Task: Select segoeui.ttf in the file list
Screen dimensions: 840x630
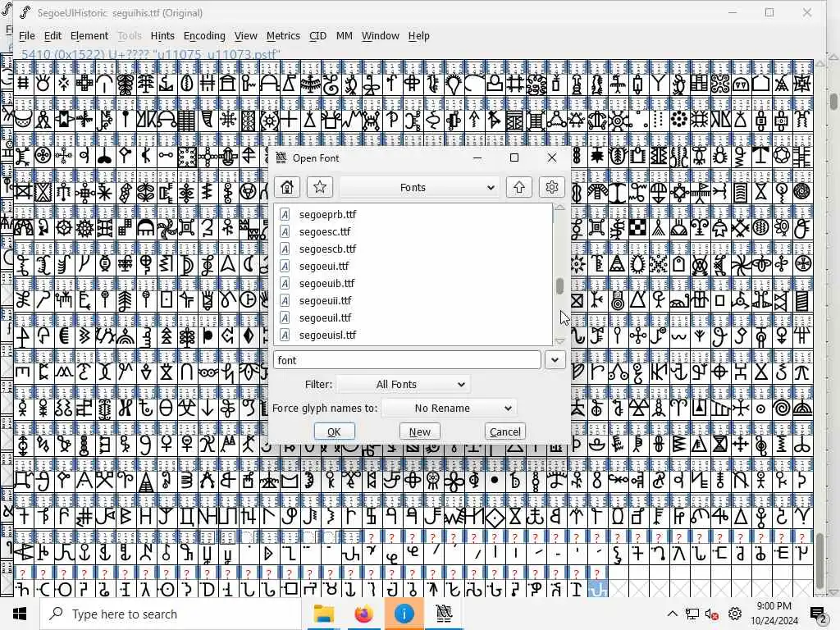Action: point(323,267)
